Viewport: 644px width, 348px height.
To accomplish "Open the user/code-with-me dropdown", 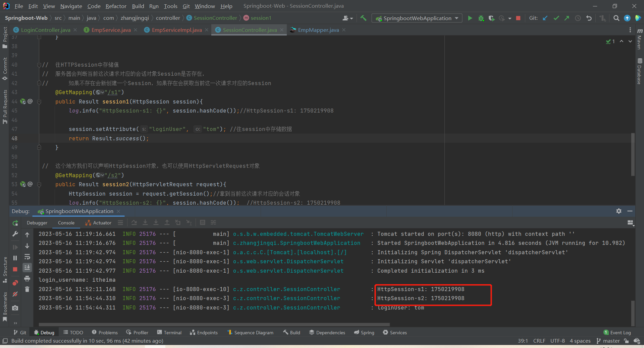I will (347, 18).
